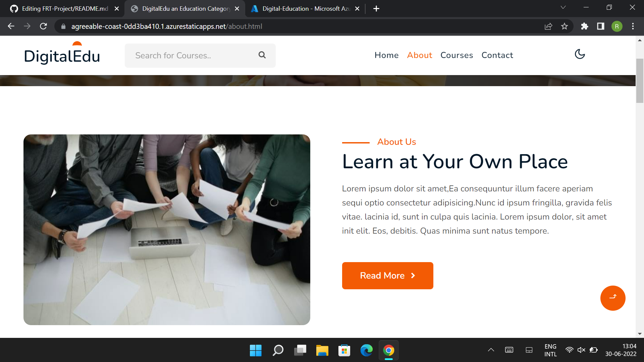Go back with the browser back arrow
This screenshot has height=362, width=644.
11,26
